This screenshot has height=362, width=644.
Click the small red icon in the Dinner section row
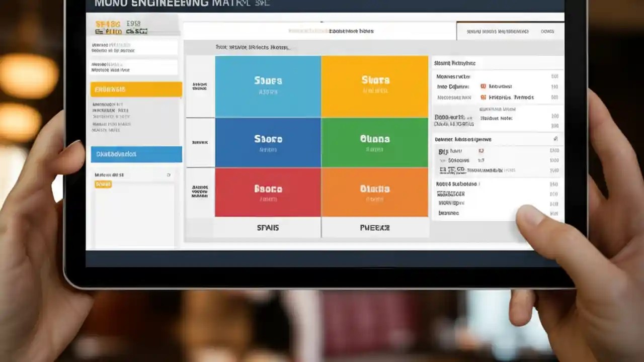481,150
